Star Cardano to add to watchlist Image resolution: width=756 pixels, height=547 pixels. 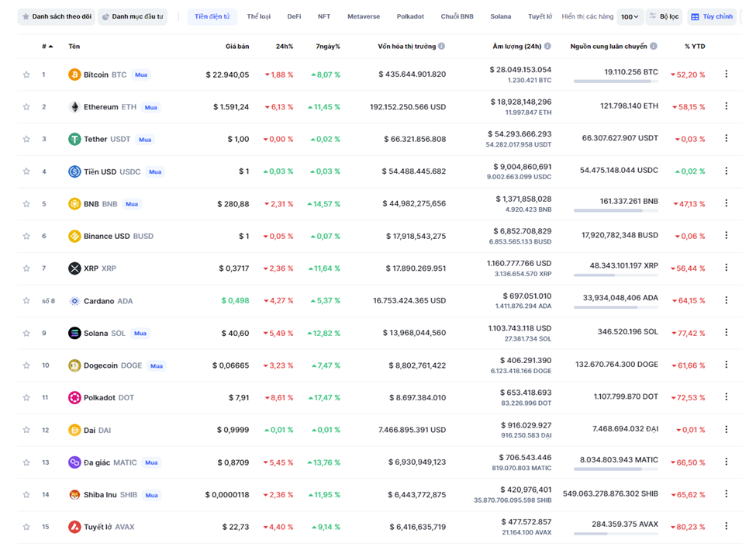[26, 300]
